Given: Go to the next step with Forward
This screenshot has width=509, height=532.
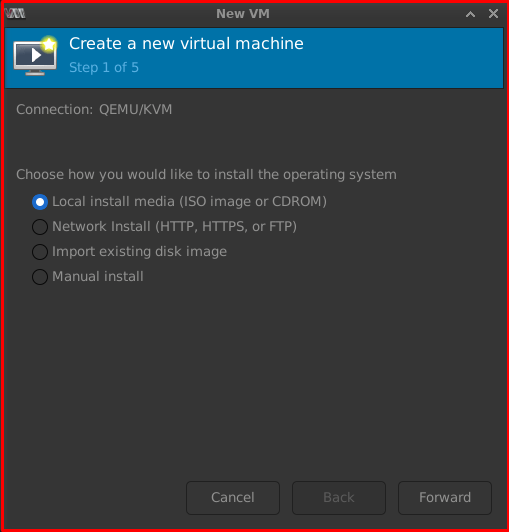Looking at the screenshot, I should 445,498.
